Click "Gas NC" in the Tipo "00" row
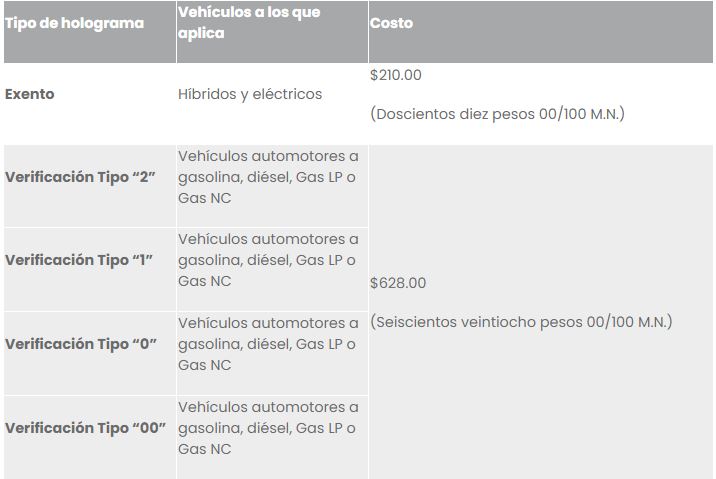The width and height of the screenshot is (716, 479). tap(204, 449)
